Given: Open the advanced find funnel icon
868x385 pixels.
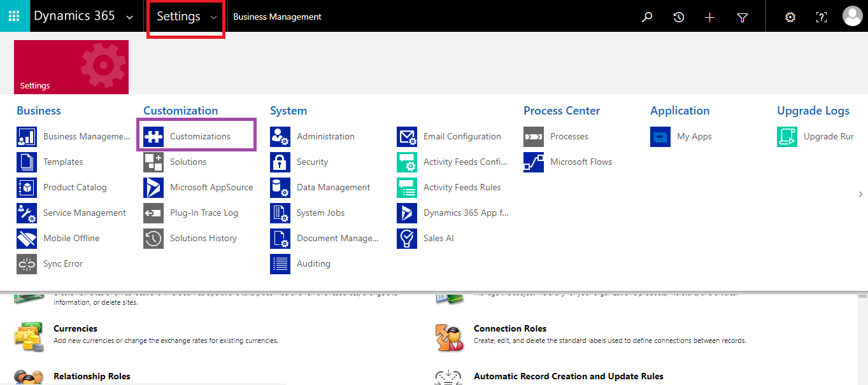Looking at the screenshot, I should (x=742, y=18).
